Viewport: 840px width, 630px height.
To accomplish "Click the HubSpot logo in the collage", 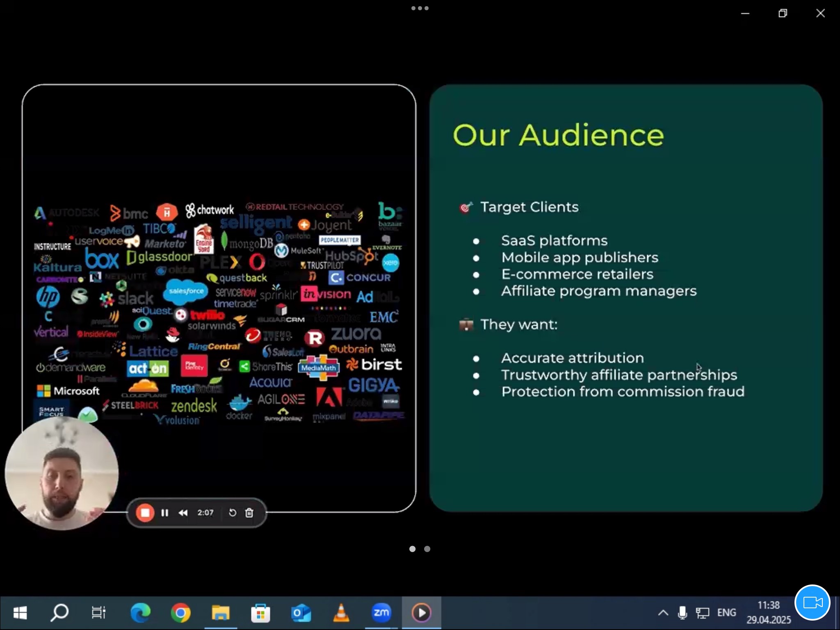I will pos(352,256).
